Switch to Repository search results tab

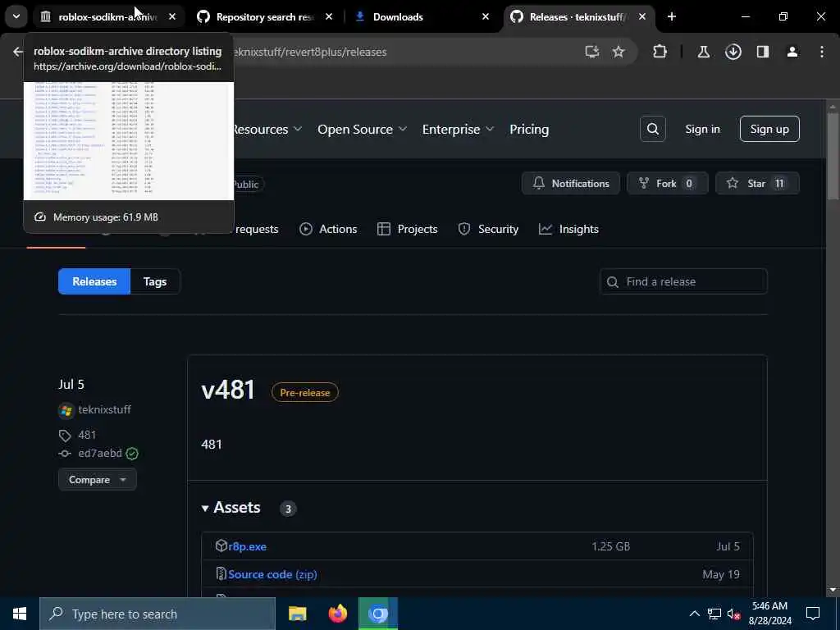[265, 17]
